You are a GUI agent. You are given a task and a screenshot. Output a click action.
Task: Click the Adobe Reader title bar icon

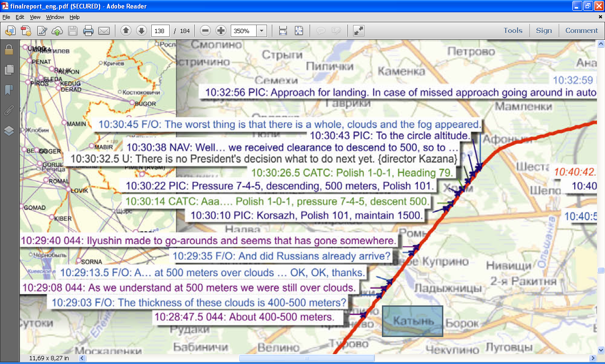coord(5,6)
